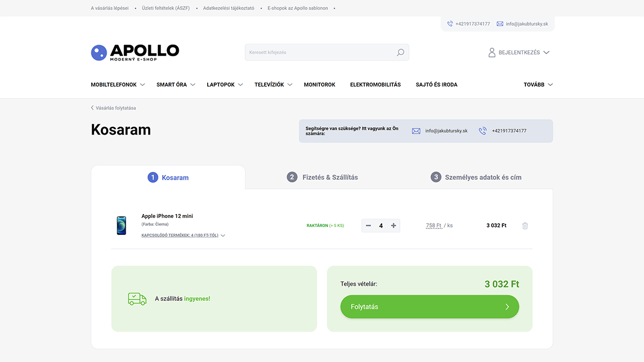The image size is (644, 362).
Task: Open Adatkezelési tájékoztató link
Action: coord(229,9)
